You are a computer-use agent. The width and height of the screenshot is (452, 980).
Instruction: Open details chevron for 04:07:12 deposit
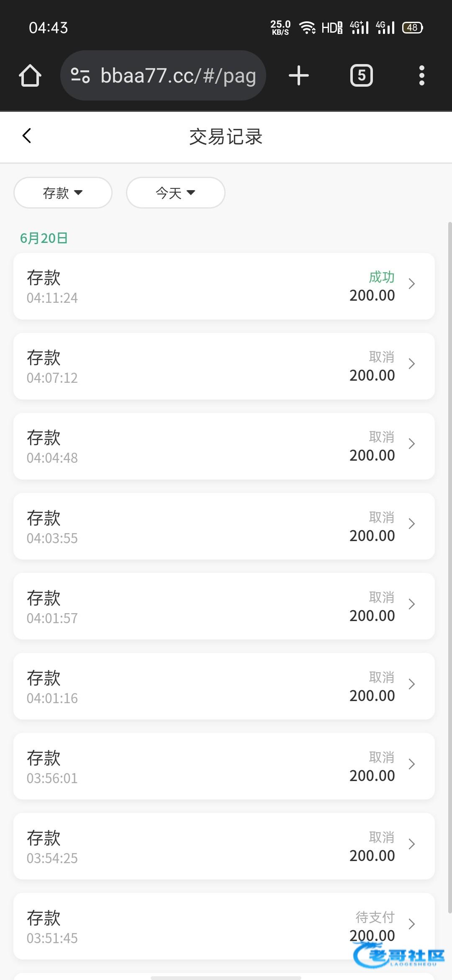(x=412, y=364)
